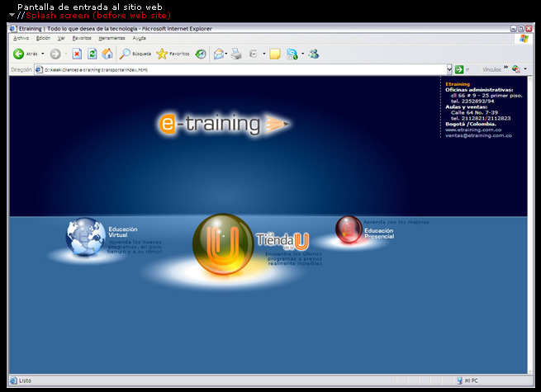Open the Archivo menu
Image resolution: width=541 pixels, height=392 pixels.
pyautogui.click(x=21, y=38)
